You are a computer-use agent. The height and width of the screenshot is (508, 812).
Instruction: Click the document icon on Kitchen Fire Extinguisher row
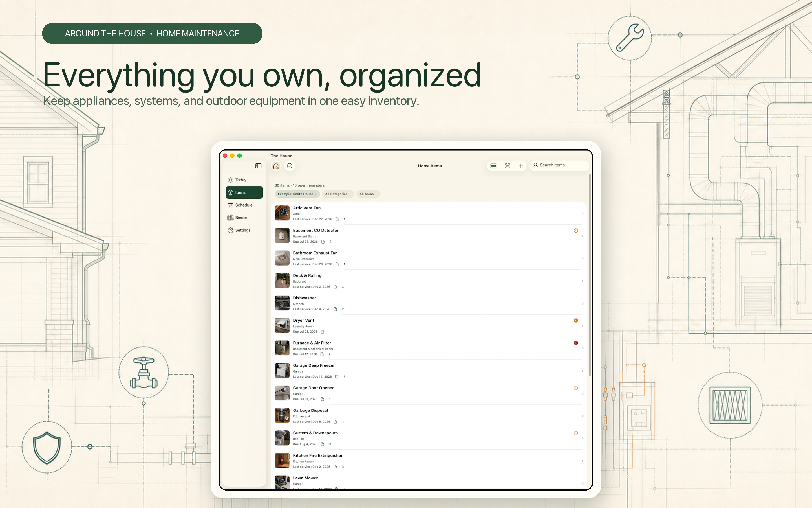coord(335,467)
